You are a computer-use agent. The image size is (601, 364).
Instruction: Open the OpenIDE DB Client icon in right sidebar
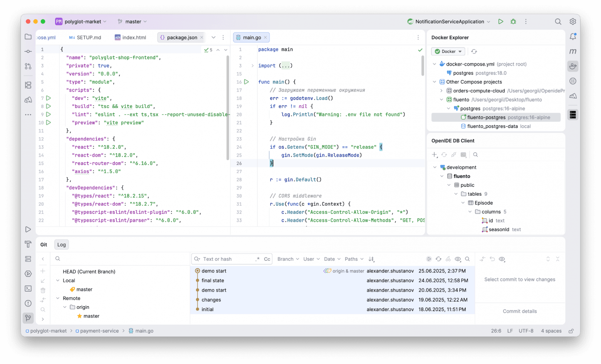coord(573,114)
